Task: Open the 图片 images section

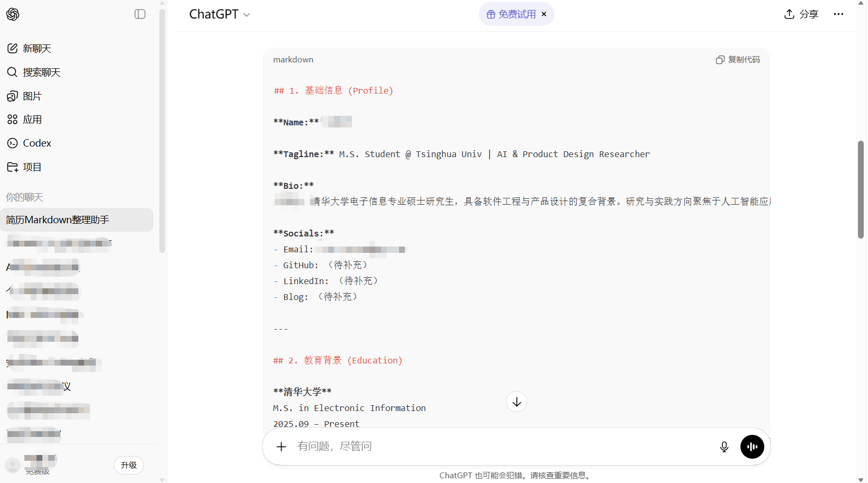Action: click(x=32, y=96)
